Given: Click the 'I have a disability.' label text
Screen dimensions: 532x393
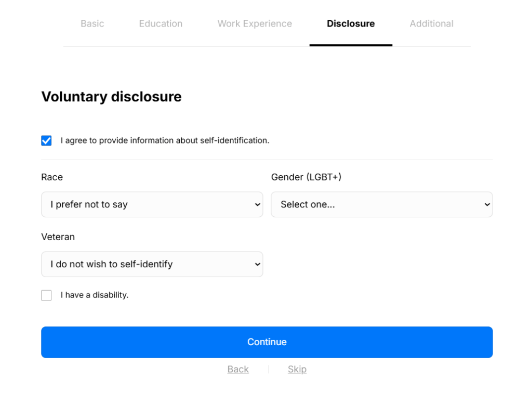Looking at the screenshot, I should point(95,295).
